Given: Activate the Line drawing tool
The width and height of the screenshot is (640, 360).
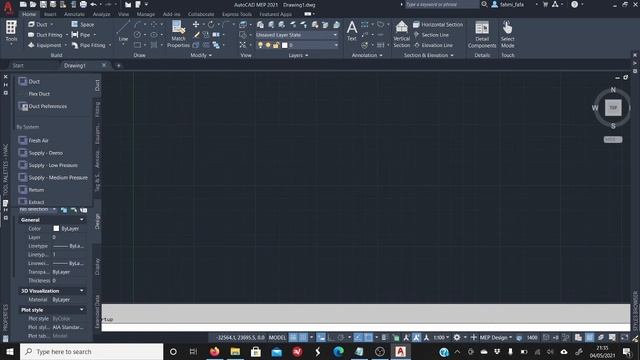Looking at the screenshot, I should tap(123, 32).
